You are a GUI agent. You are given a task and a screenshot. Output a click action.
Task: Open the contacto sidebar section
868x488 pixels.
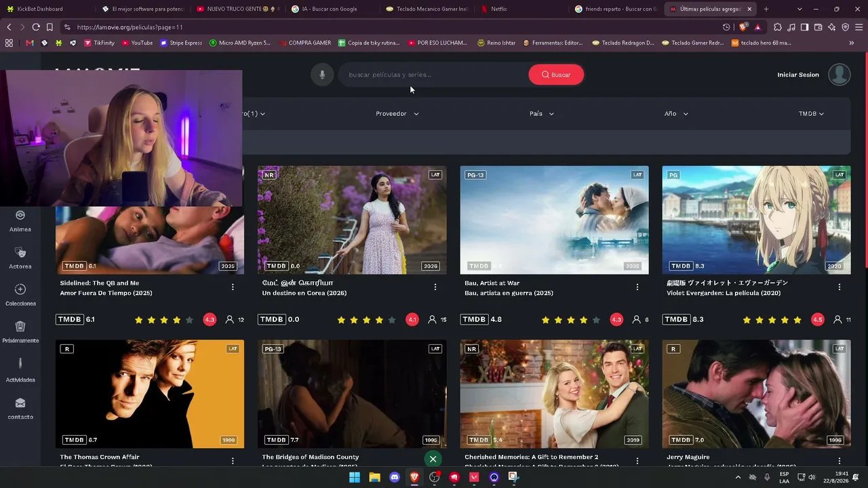point(20,409)
